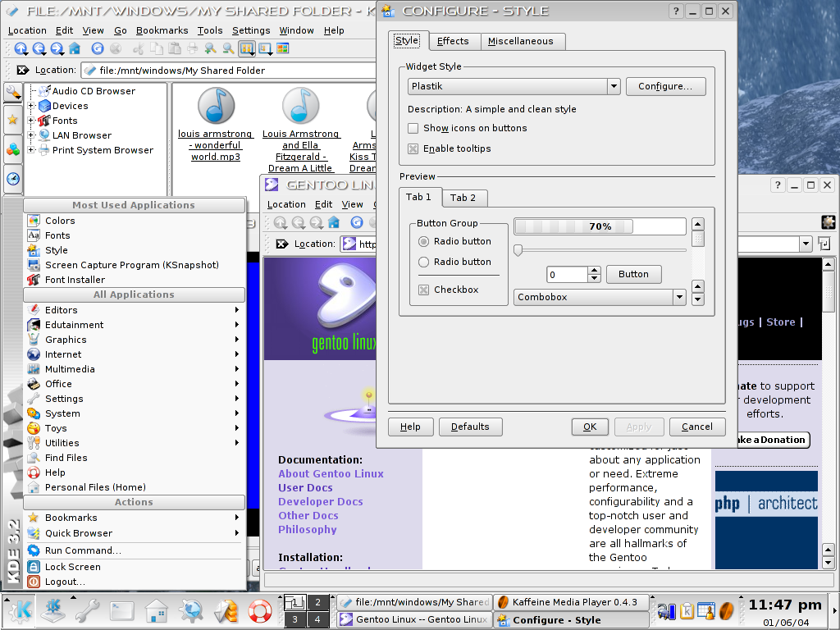Viewport: 840px width, 630px height.
Task: Switch to Miscellaneous tab
Action: click(521, 41)
